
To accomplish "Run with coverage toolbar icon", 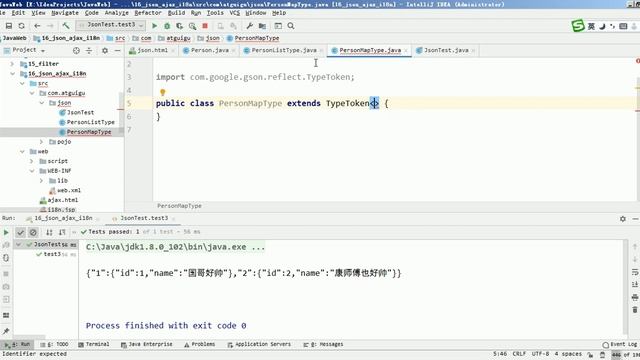I will point(180,26).
